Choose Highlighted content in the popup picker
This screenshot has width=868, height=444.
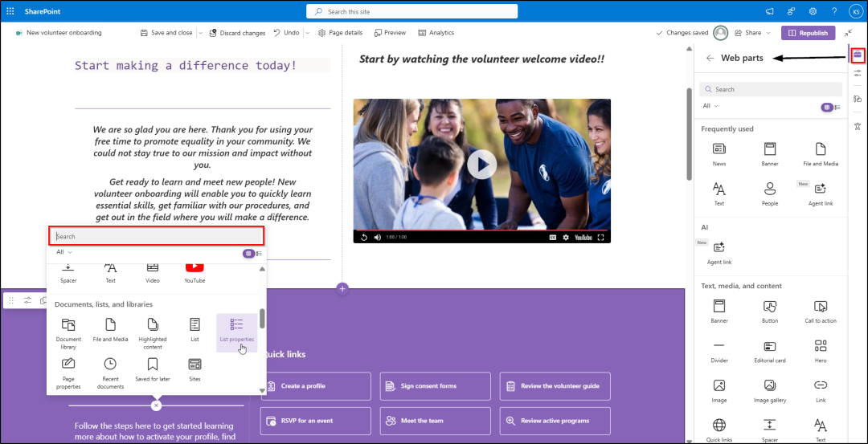click(153, 333)
